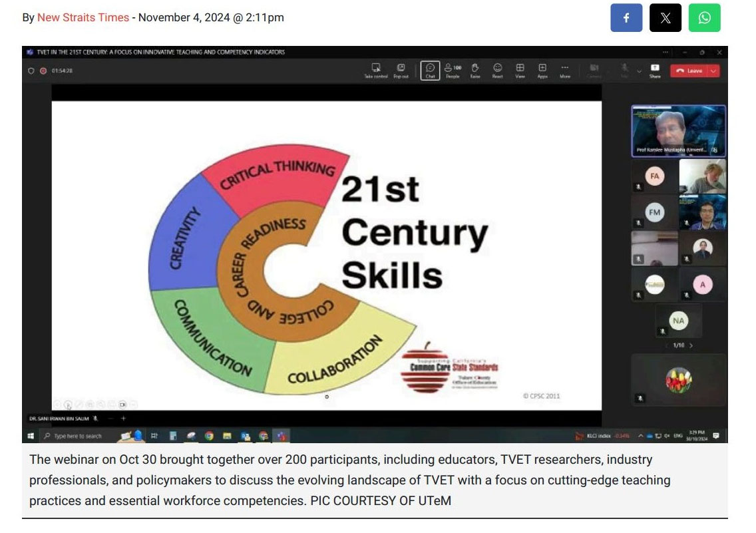Screen dimensions: 756x533
Task: Open the View layout options
Action: coord(520,70)
